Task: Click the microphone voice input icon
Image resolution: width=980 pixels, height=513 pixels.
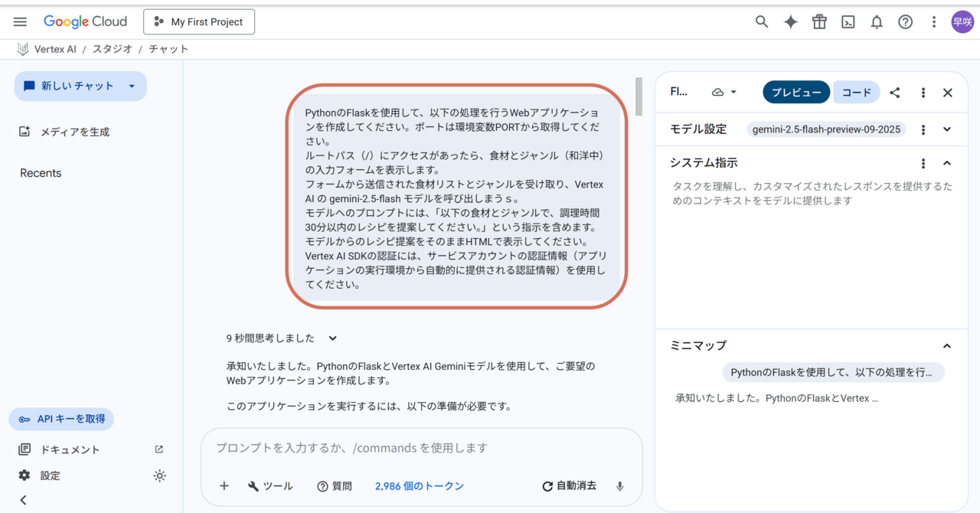Action: 620,486
